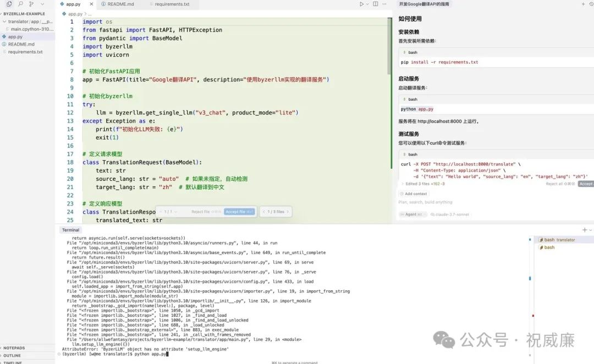Close the app.py editor tab
The width and height of the screenshot is (594, 364).
91,4
